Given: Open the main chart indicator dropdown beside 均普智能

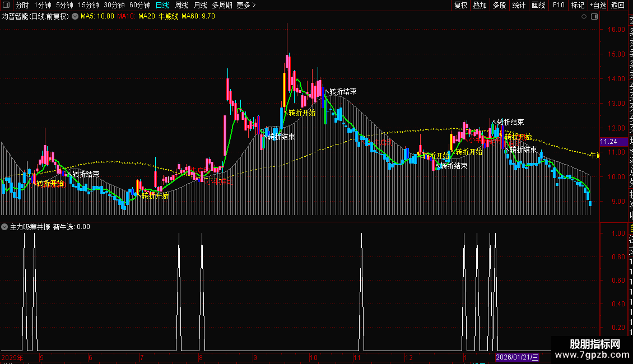Looking at the screenshot, I should pyautogui.click(x=75, y=17).
